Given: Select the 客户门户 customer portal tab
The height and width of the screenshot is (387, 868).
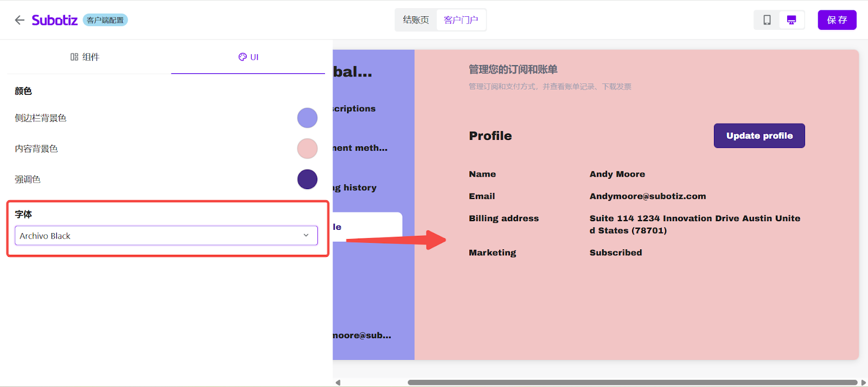Looking at the screenshot, I should click(x=461, y=20).
